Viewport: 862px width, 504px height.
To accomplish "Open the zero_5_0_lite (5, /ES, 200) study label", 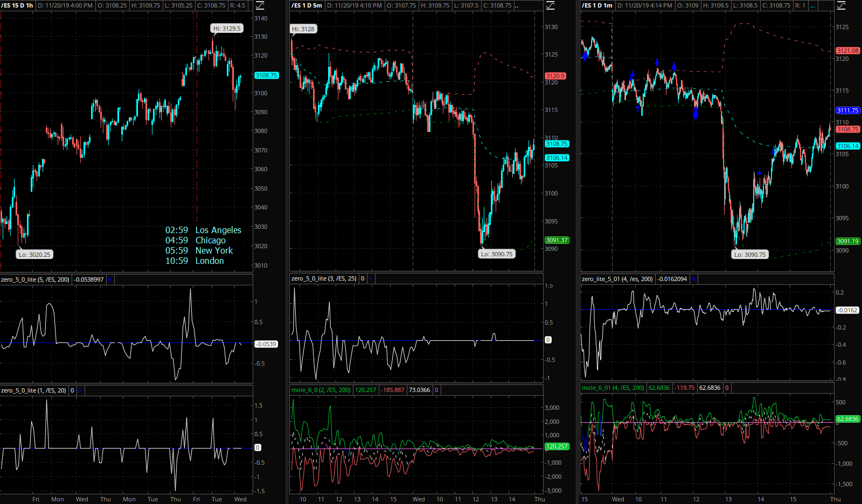I will coord(35,279).
